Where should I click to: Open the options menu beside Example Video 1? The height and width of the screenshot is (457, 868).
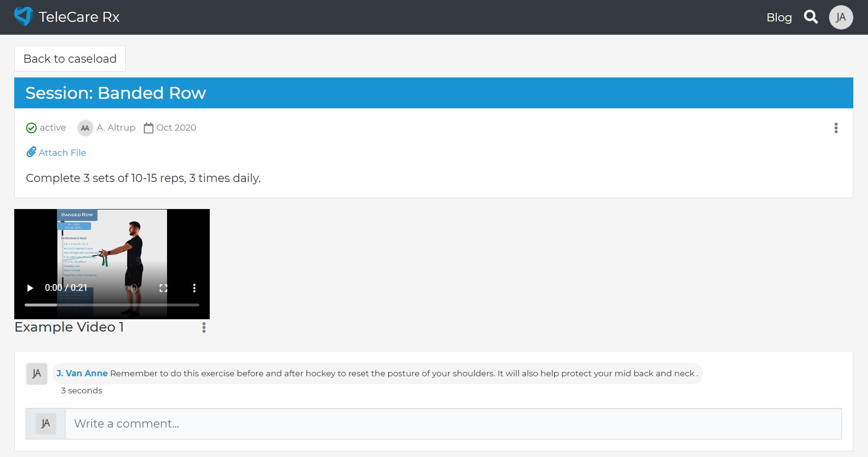click(204, 327)
